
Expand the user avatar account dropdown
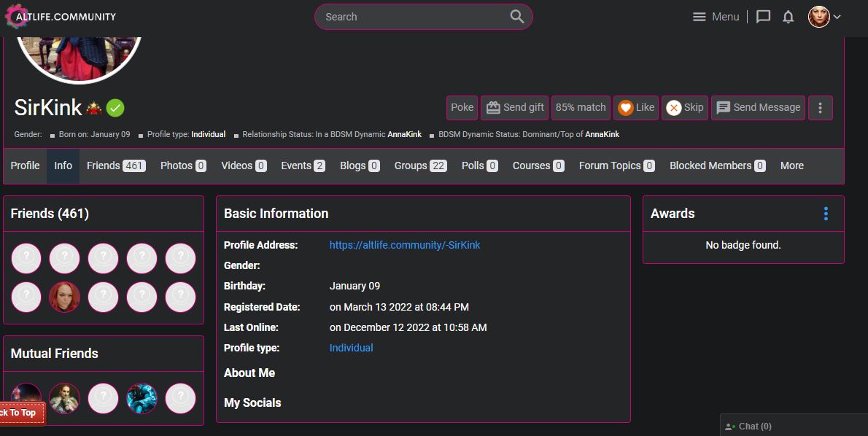click(824, 17)
